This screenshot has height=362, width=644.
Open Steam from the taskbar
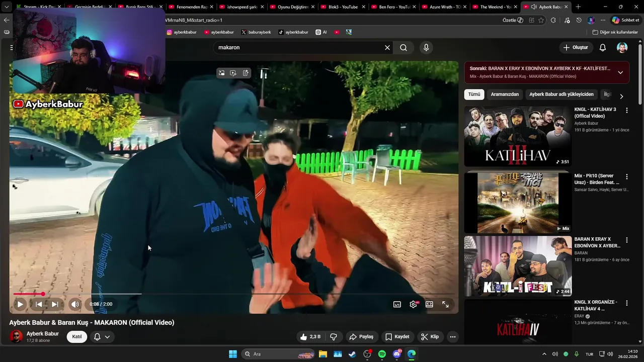352,354
